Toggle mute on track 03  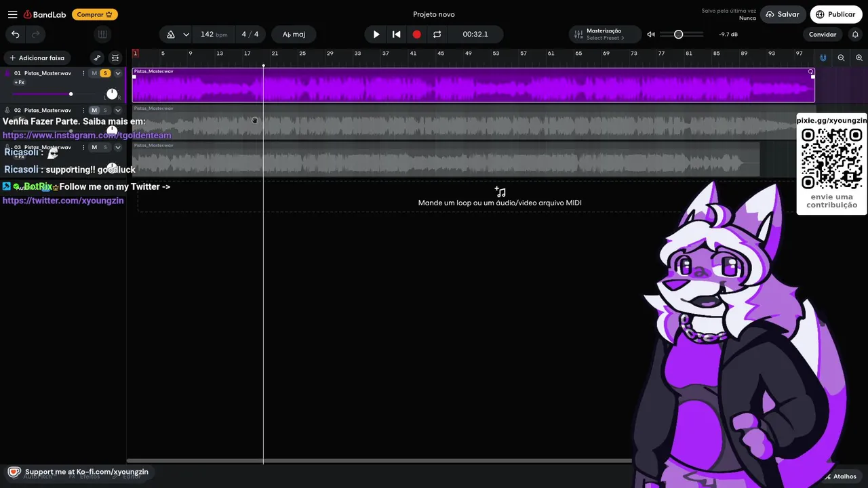(94, 147)
